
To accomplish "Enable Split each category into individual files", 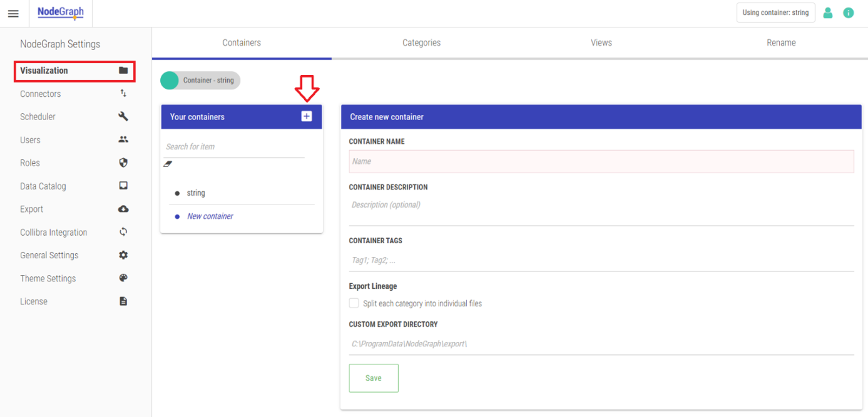I will click(x=354, y=303).
